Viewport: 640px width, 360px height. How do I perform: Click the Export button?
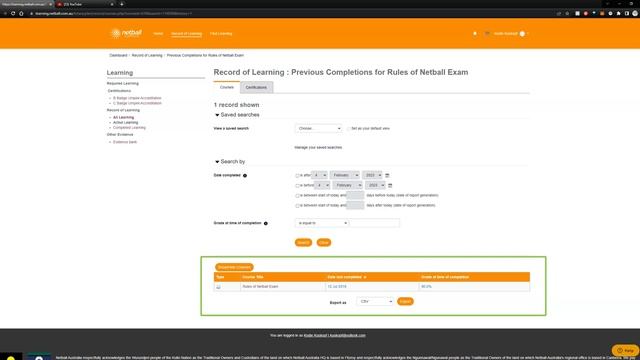pos(405,301)
